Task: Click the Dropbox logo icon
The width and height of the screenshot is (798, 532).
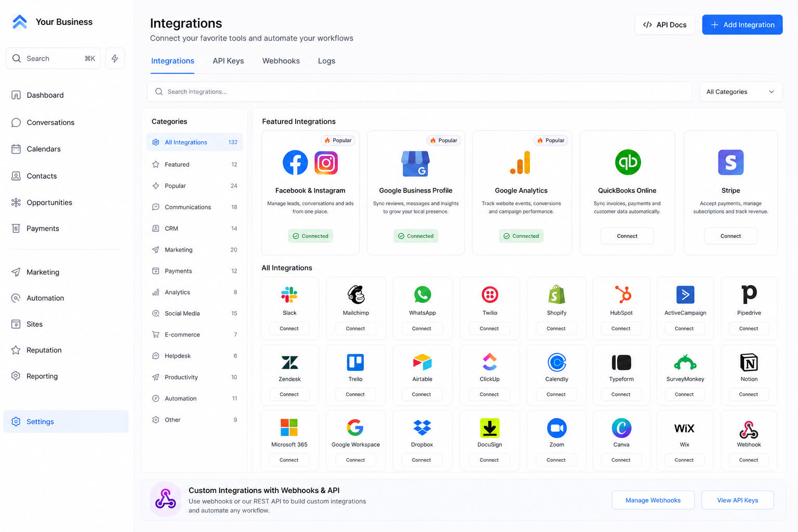Action: coord(422,428)
